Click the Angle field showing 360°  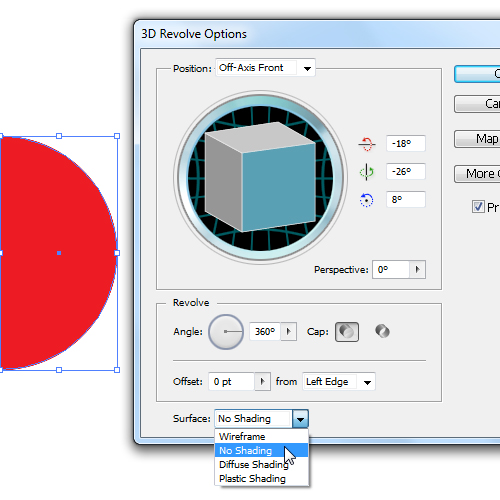click(x=265, y=332)
